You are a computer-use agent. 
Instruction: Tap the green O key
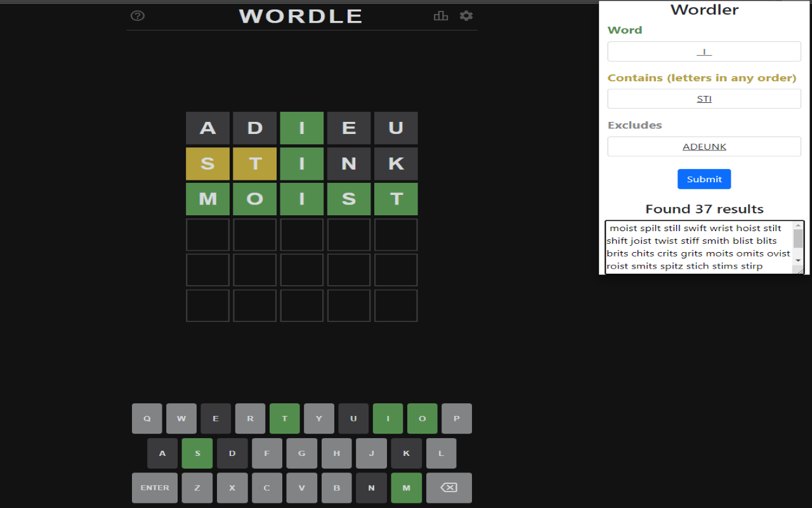tap(422, 418)
